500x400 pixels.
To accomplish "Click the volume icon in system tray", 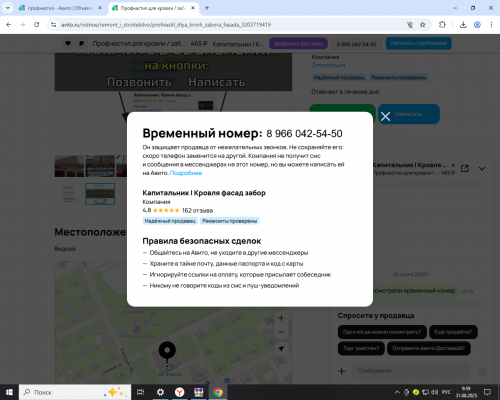I will pyautogui.click(x=435, y=392).
